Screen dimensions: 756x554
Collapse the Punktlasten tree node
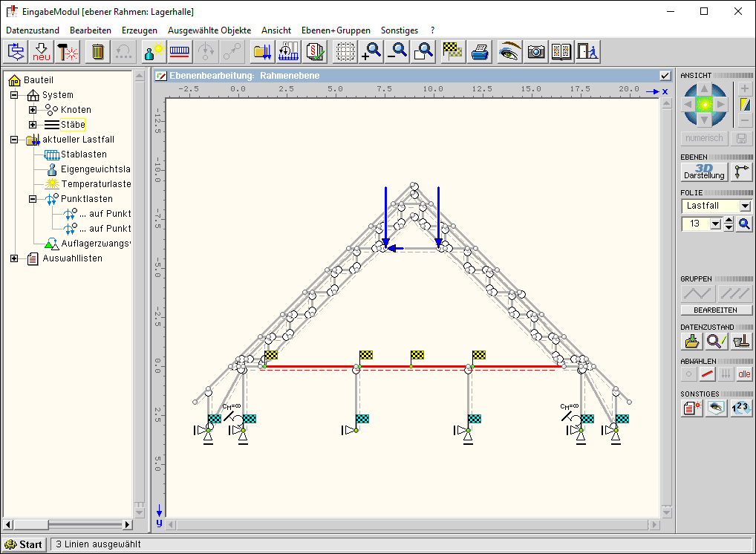(x=33, y=199)
